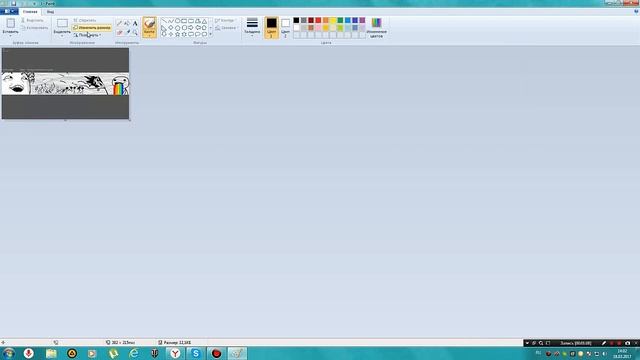Choose the Right triangle shape

coord(164,28)
